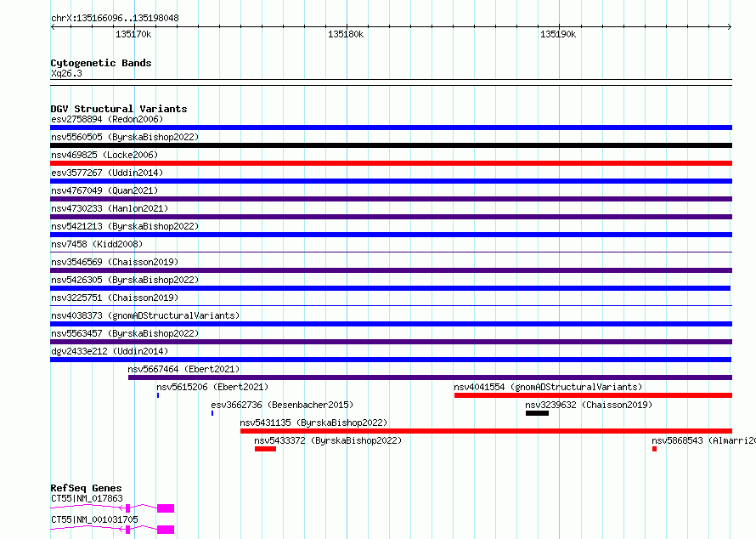Open the DGV Structural Variants track heading
This screenshot has height=539, width=756.
point(118,109)
